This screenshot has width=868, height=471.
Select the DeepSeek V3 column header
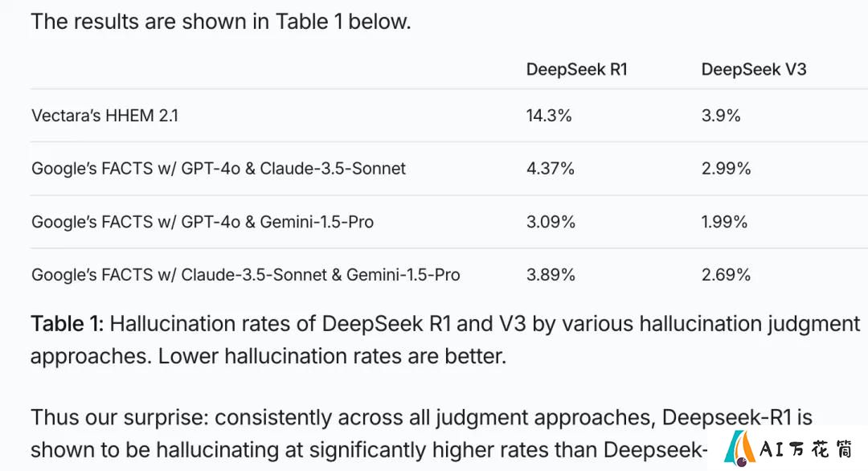(x=753, y=69)
